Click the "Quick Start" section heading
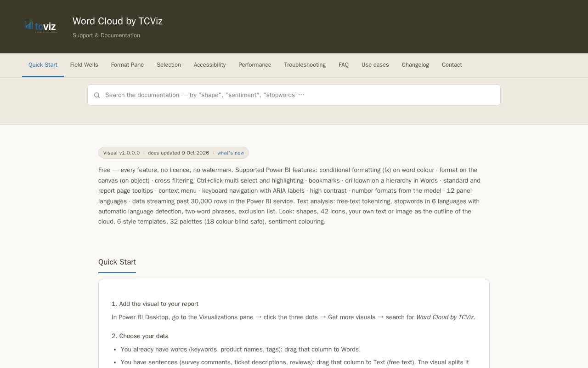This screenshot has height=368, width=588. coord(117,262)
